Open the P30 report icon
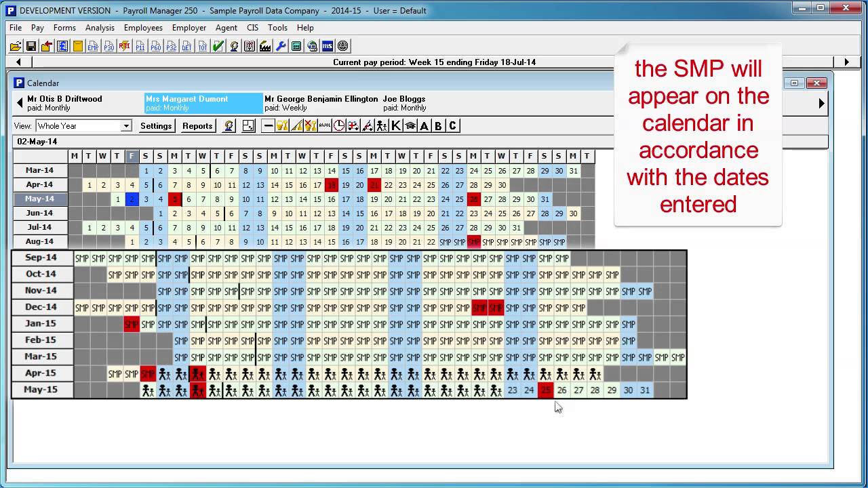 pyautogui.click(x=108, y=46)
